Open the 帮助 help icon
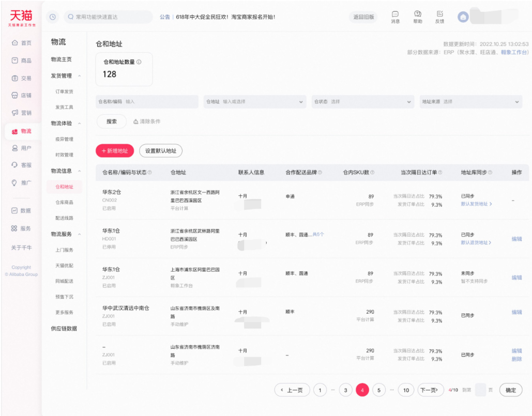This screenshot has width=532, height=416. tap(418, 14)
